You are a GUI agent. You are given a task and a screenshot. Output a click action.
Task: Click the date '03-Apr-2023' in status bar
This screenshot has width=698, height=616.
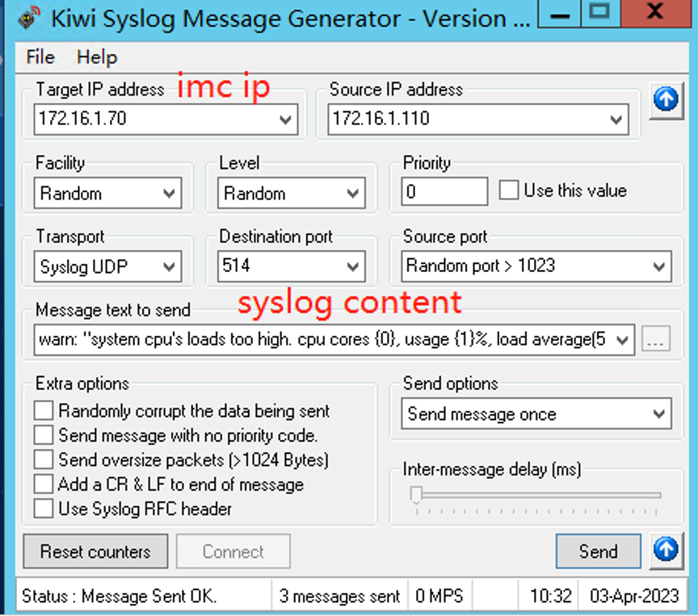[634, 596]
